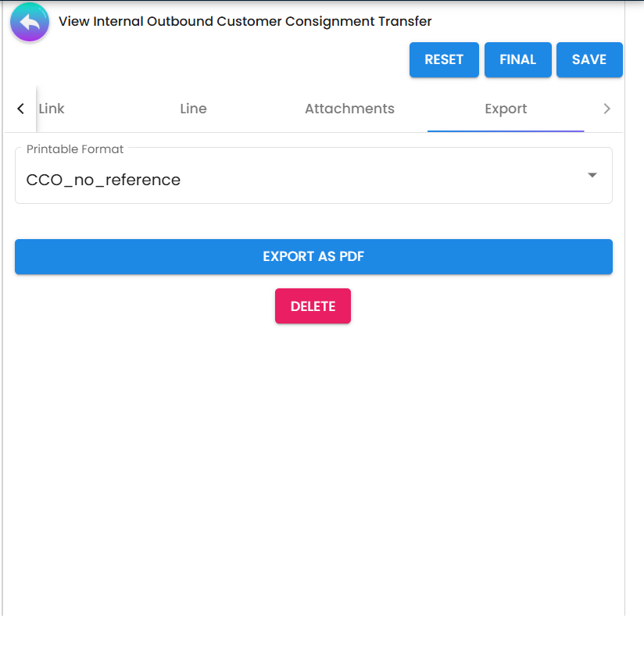Screen dimensions: 644x647
Task: Click empty panel area below DELETE
Action: [x=313, y=469]
